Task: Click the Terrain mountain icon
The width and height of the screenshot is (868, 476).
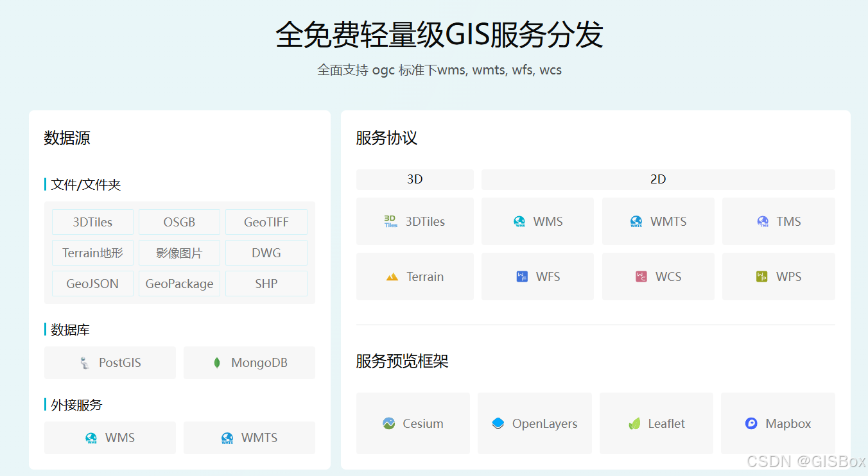Action: (392, 277)
